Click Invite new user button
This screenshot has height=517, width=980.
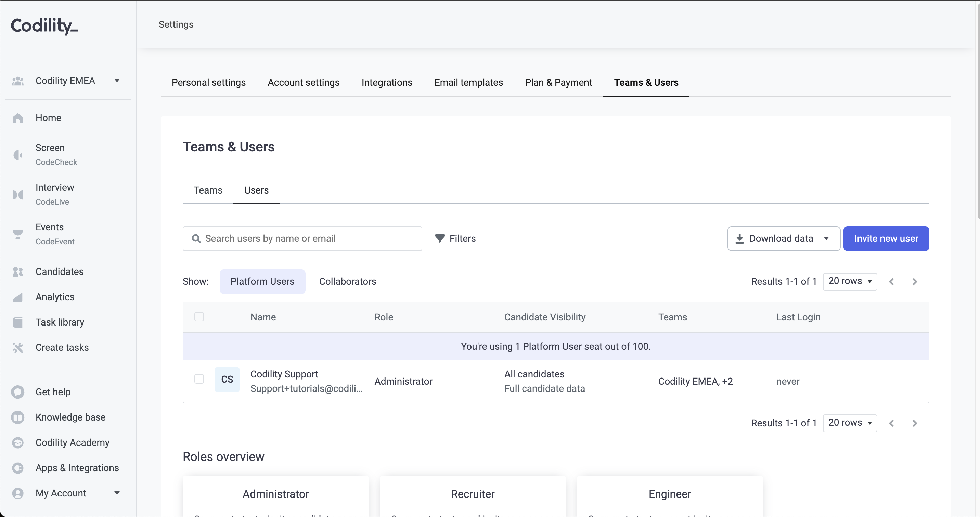coord(886,238)
